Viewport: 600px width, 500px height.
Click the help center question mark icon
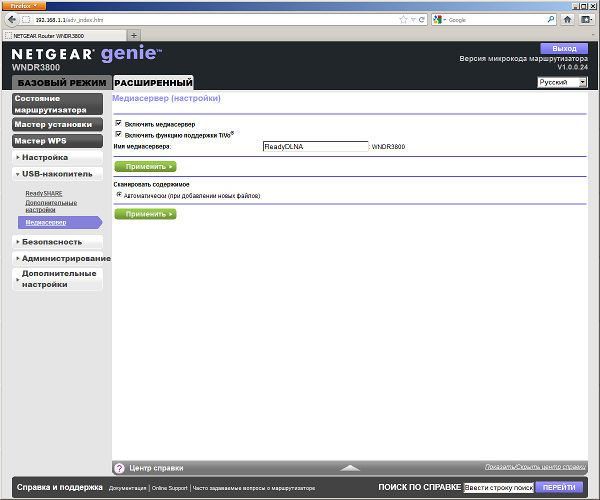(119, 467)
